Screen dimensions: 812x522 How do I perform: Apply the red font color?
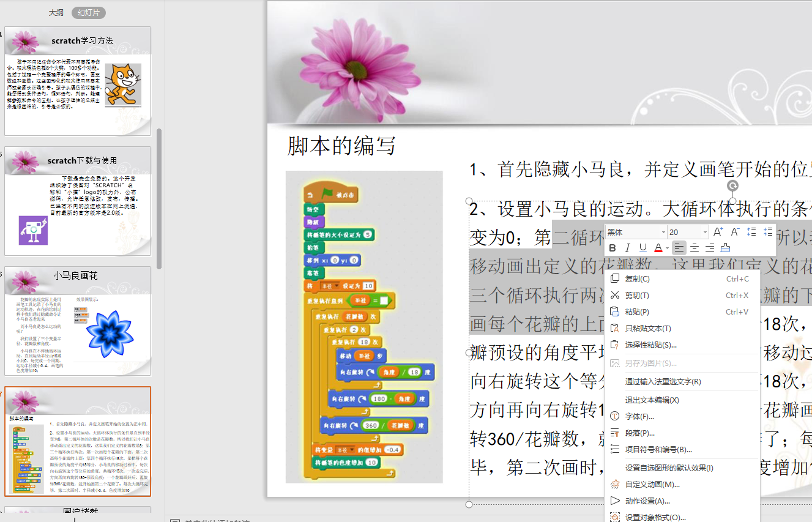658,248
